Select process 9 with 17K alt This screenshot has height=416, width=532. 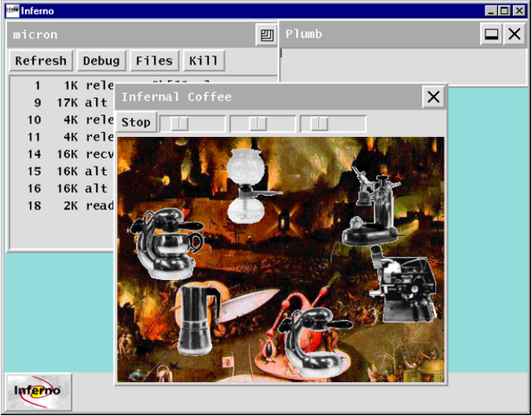click(x=62, y=102)
